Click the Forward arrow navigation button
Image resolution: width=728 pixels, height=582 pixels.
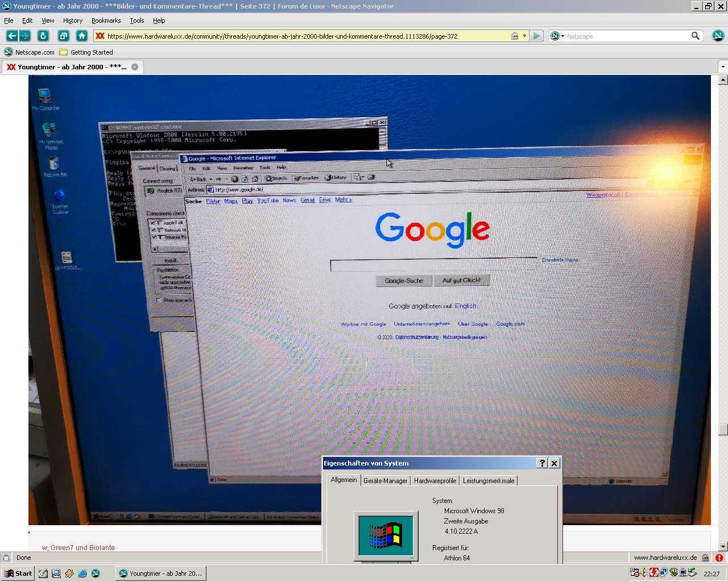24,36
